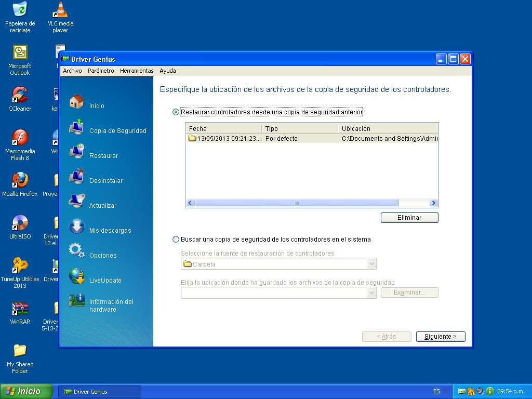Open Copia de Seguridad backup icon
The image size is (532, 399).
point(77,127)
